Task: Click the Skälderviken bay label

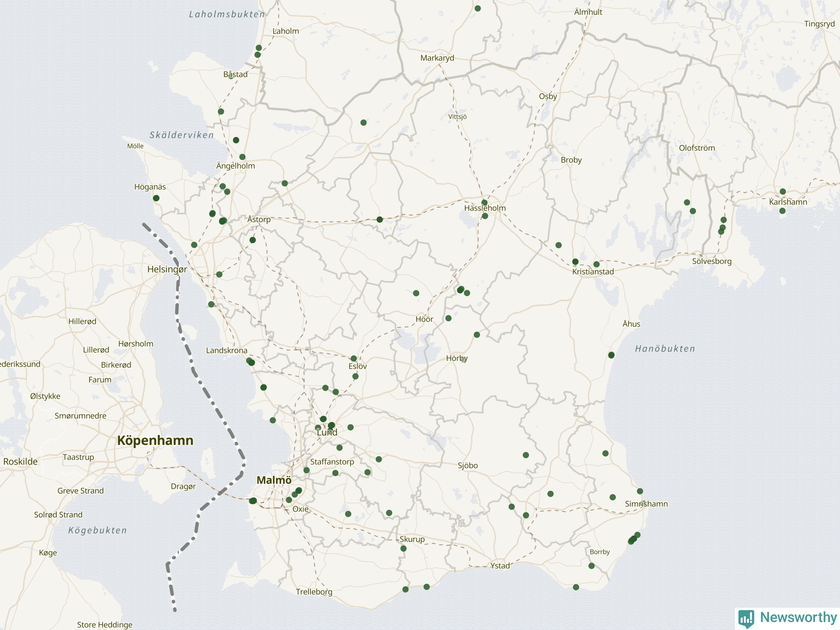Action: [x=182, y=135]
